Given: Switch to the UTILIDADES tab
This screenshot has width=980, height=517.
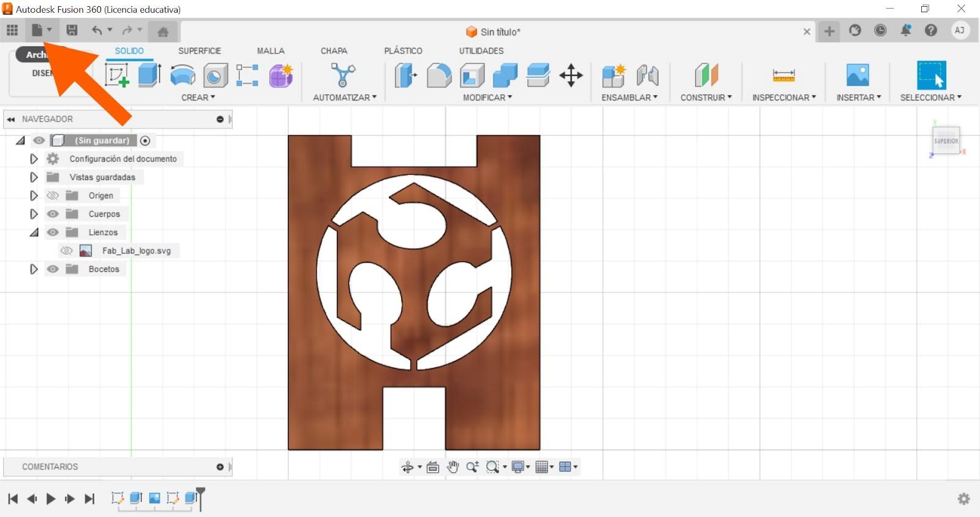Looking at the screenshot, I should [481, 51].
